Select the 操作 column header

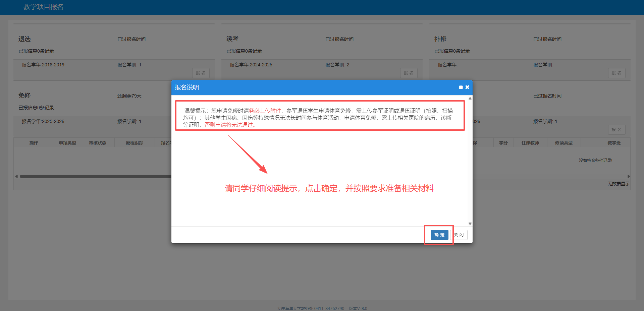click(34, 143)
